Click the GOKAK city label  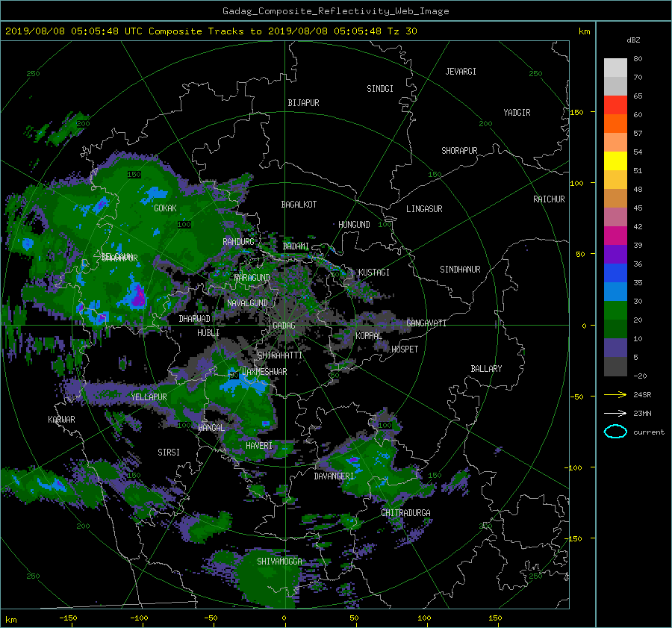(x=166, y=208)
